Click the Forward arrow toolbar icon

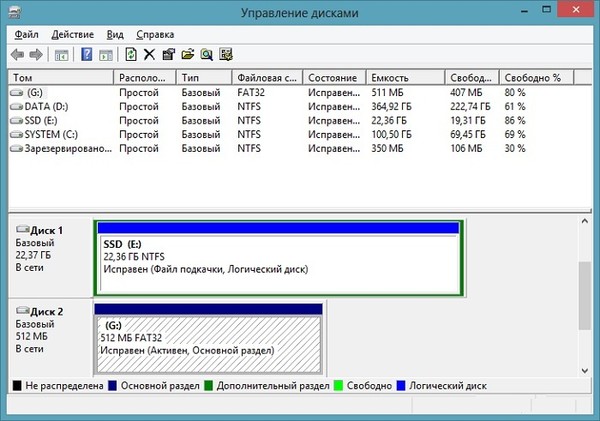[x=36, y=55]
